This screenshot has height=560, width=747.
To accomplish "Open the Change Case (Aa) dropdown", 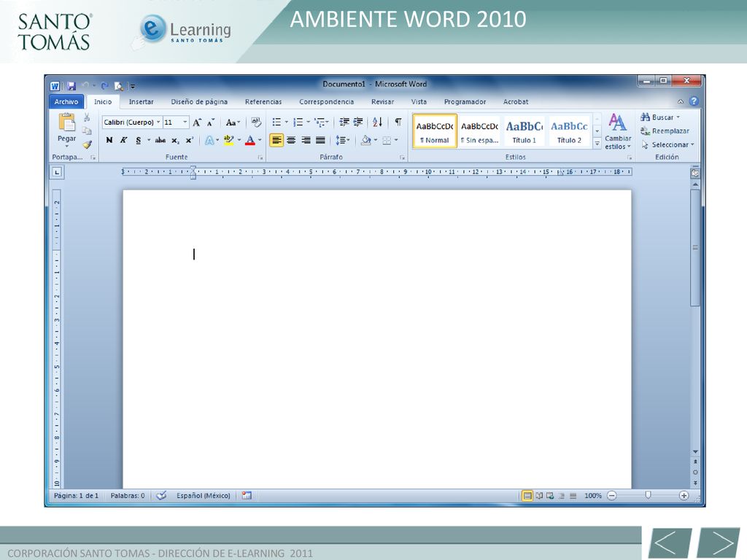I will click(x=233, y=122).
